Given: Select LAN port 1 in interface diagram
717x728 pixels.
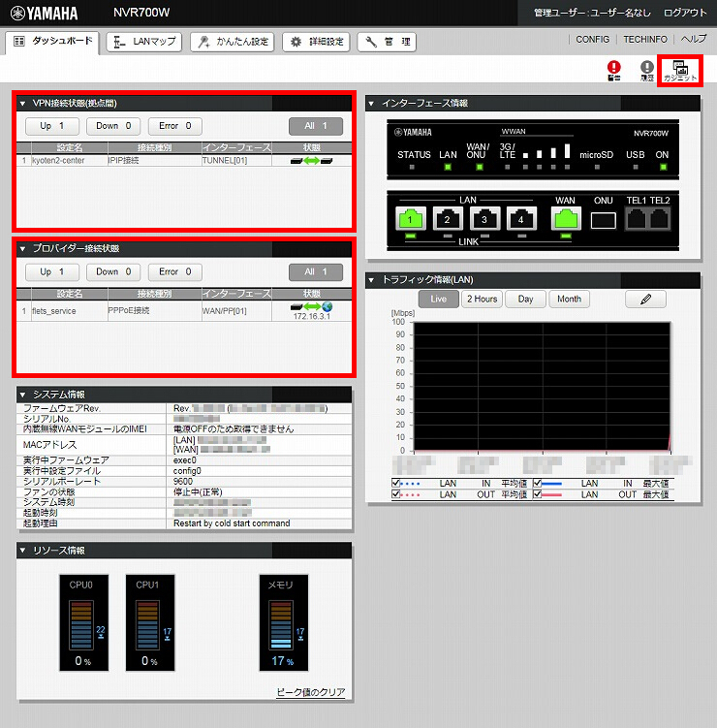Looking at the screenshot, I should click(410, 219).
